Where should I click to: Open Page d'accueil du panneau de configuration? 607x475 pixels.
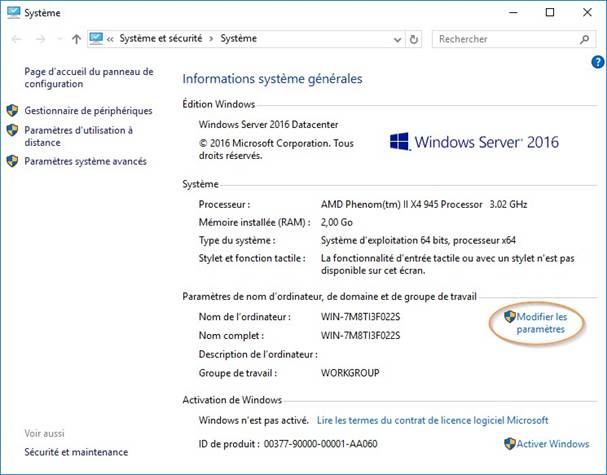[x=89, y=77]
